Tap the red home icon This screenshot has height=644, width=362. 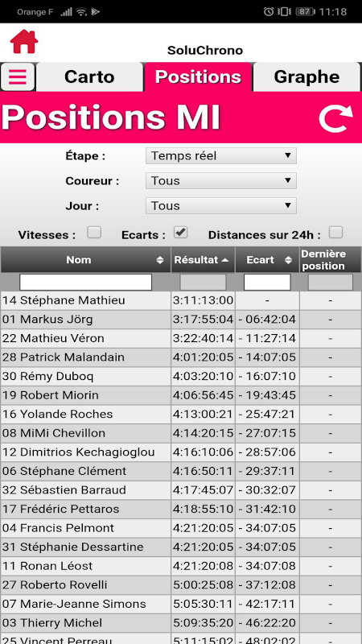point(24,41)
